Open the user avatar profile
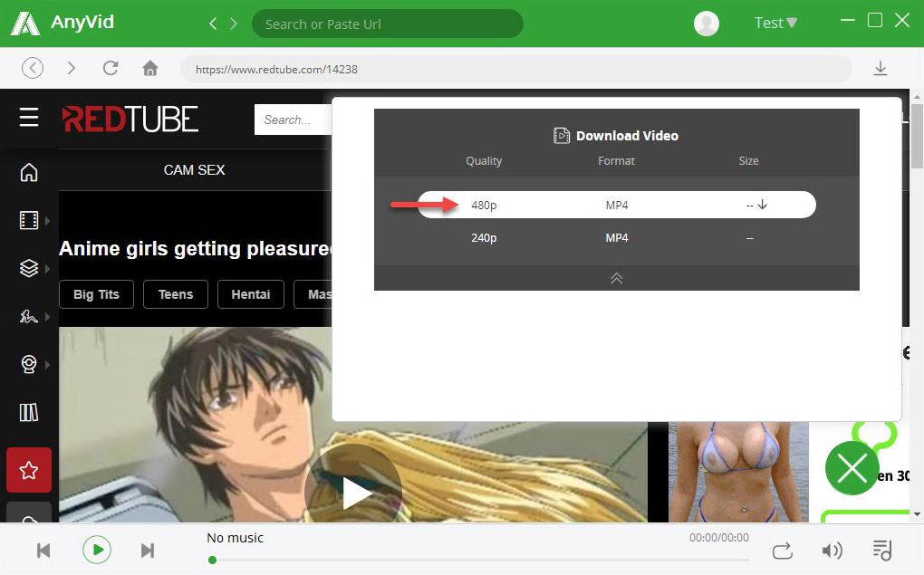This screenshot has width=924, height=575. pyautogui.click(x=706, y=24)
